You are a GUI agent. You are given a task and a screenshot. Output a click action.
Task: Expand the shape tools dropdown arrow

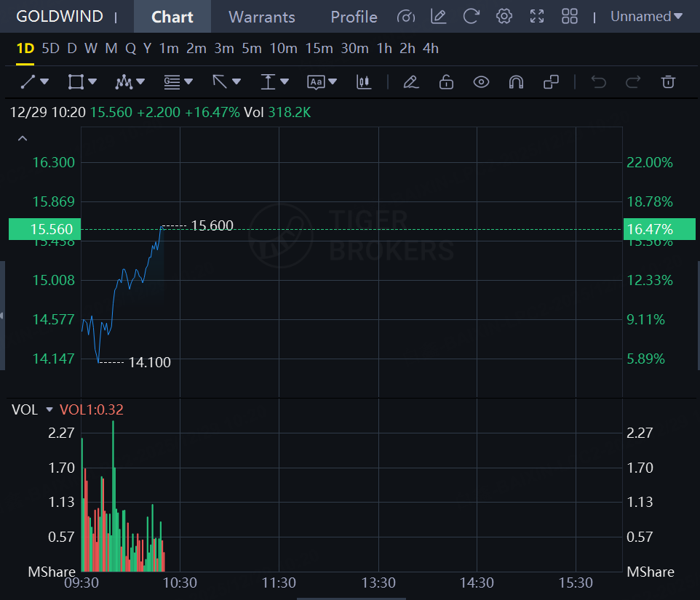92,81
